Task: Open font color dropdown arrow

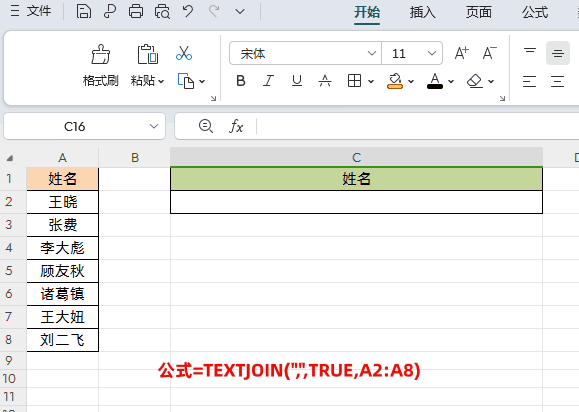Action: [451, 81]
